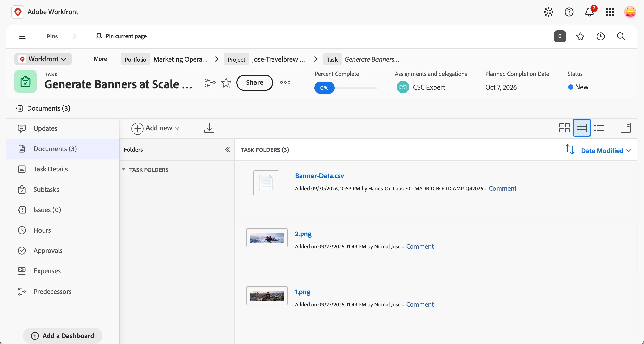644x344 pixels.
Task: Expand the Pins chevron
Action: (74, 36)
